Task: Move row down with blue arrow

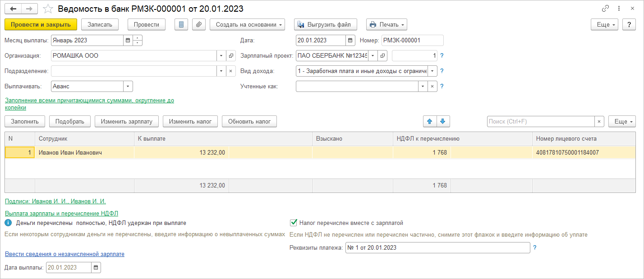Action: [442, 121]
